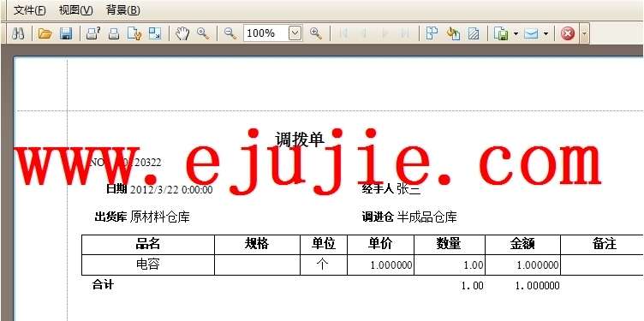Viewport: 644px width, 321px height.
Task: Click the 经手人 label
Action: tap(378, 189)
